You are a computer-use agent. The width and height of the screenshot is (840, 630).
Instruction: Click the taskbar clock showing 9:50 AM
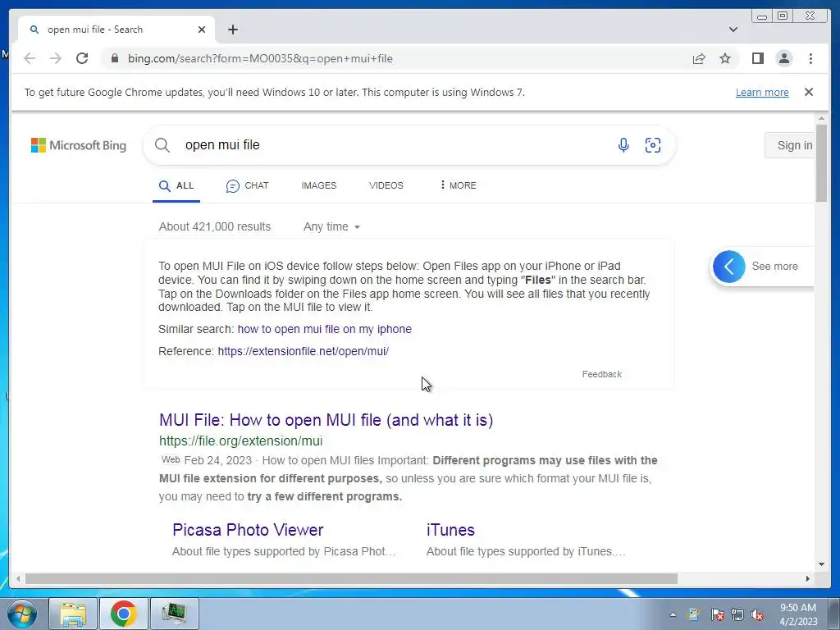(x=798, y=614)
